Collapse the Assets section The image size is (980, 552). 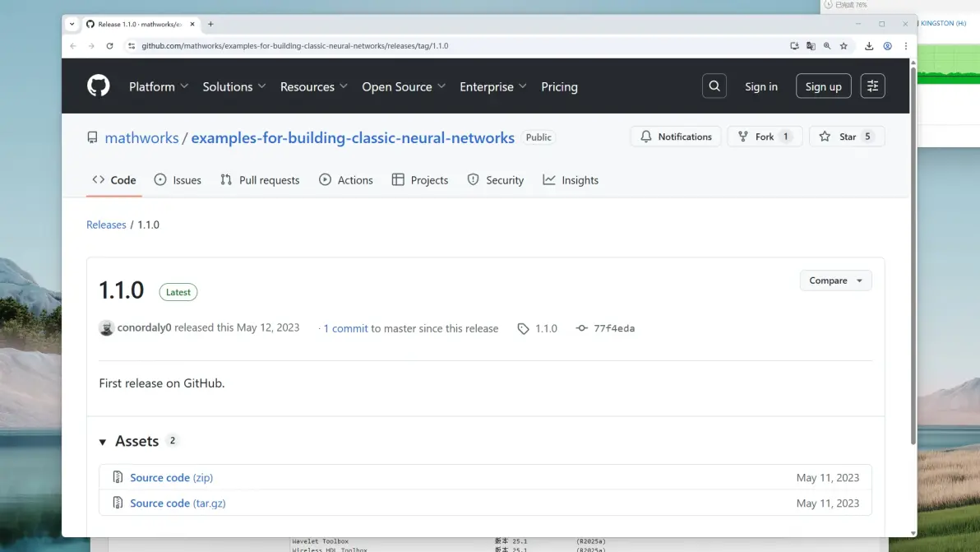point(103,442)
